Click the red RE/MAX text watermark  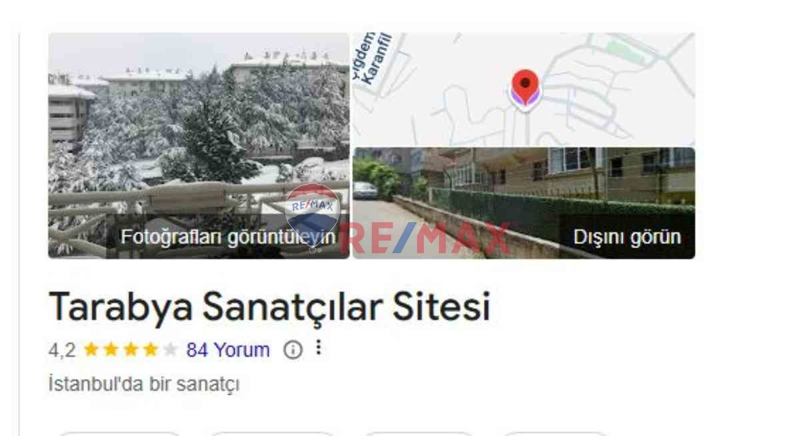[425, 238]
